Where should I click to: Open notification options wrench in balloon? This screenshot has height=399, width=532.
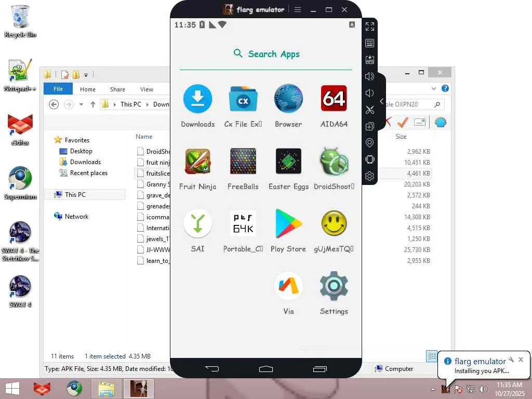[x=512, y=360]
